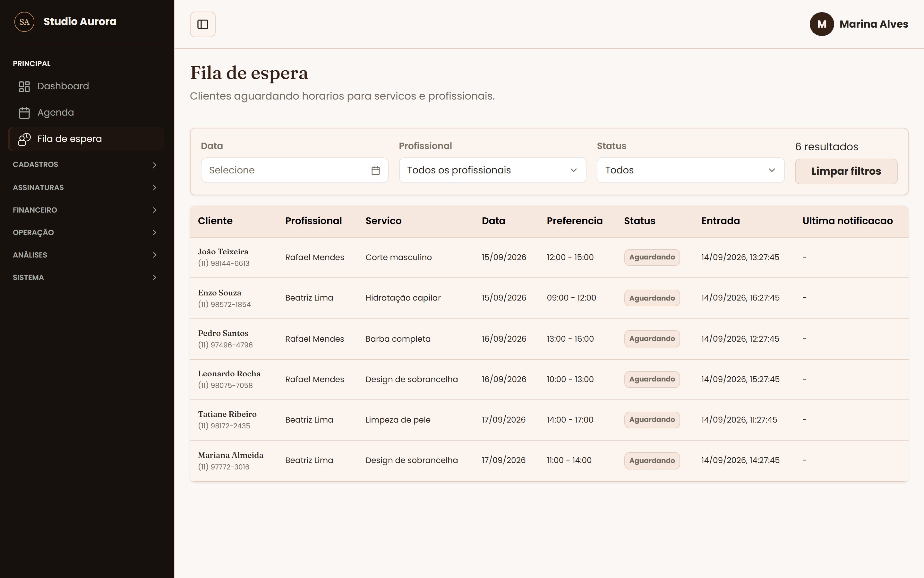Select client João Teixeira
The image size is (924, 578).
tap(223, 251)
